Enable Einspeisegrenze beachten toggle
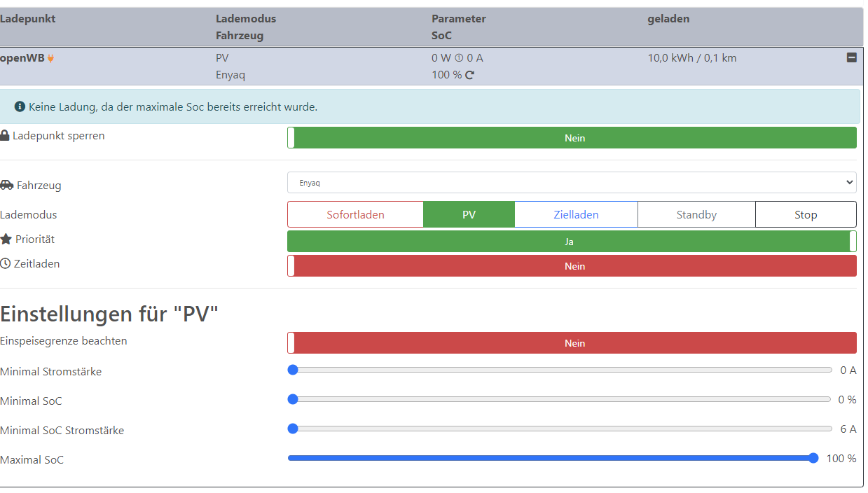 [572, 343]
